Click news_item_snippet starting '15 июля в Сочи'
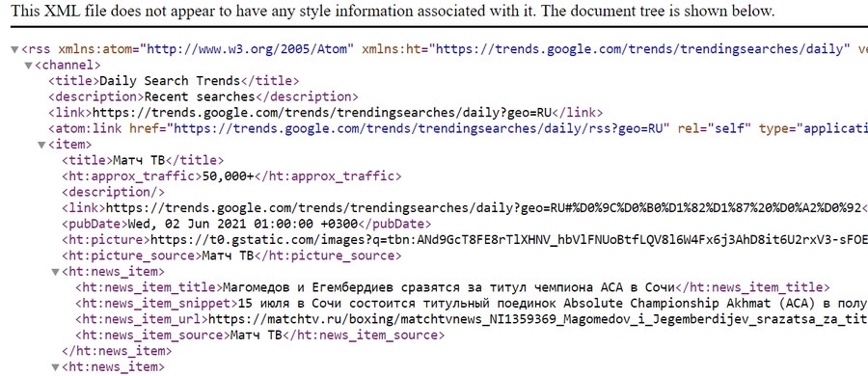The image size is (868, 376). click(x=552, y=304)
